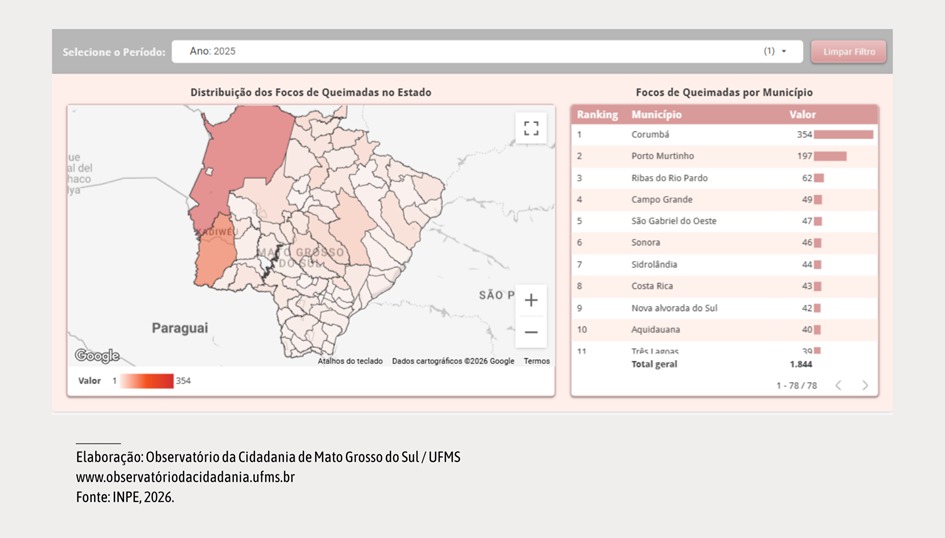Sort table by Ranking column header
This screenshot has height=538, width=945.
597,114
